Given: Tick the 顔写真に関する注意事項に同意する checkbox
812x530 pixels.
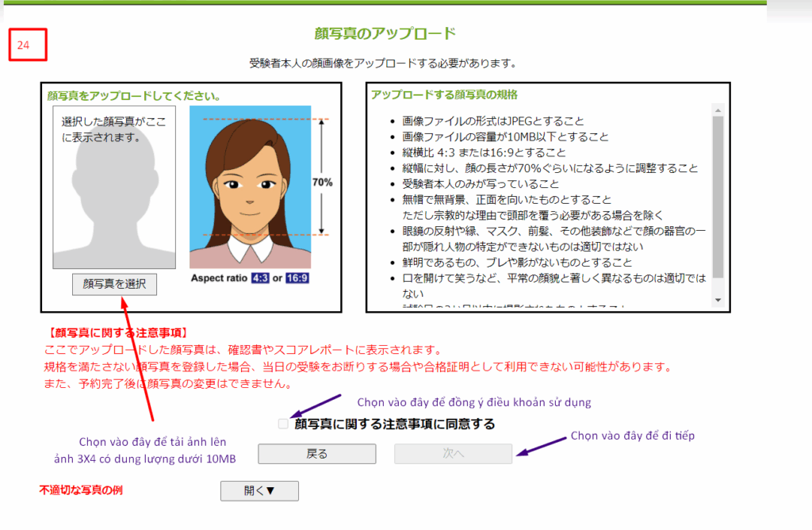Looking at the screenshot, I should pos(284,424).
